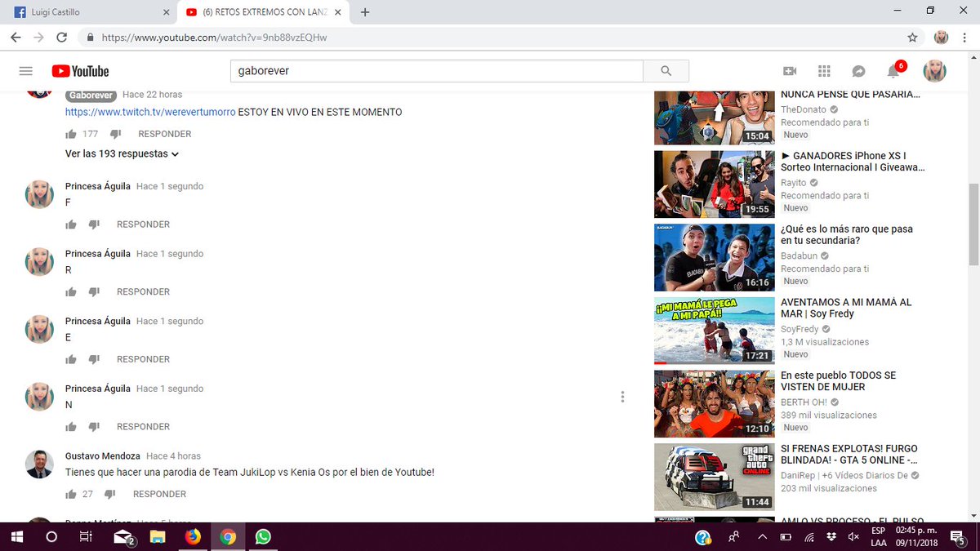Image resolution: width=980 pixels, height=551 pixels.
Task: Open title '¿Qué es lo más raro que pasa'
Action: [847, 235]
